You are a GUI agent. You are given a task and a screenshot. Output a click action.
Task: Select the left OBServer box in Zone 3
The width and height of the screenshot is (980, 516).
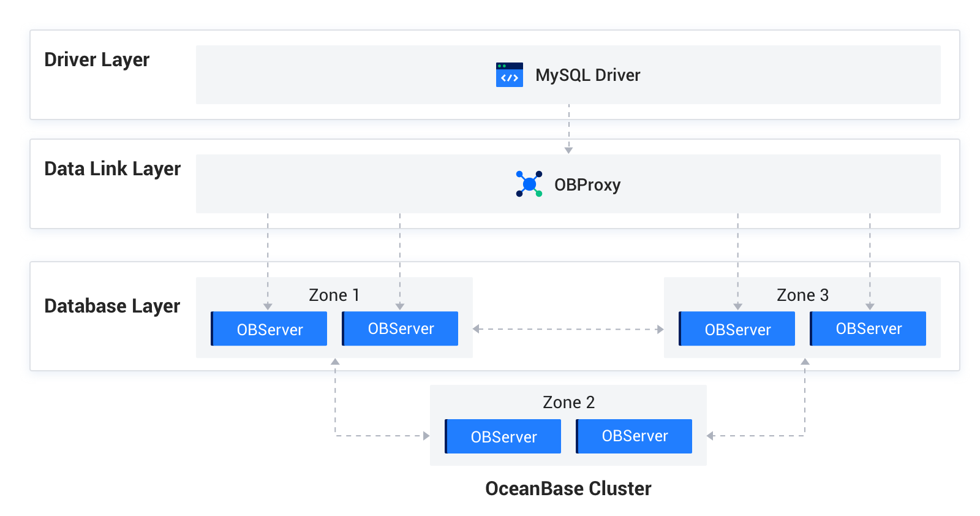tap(737, 329)
